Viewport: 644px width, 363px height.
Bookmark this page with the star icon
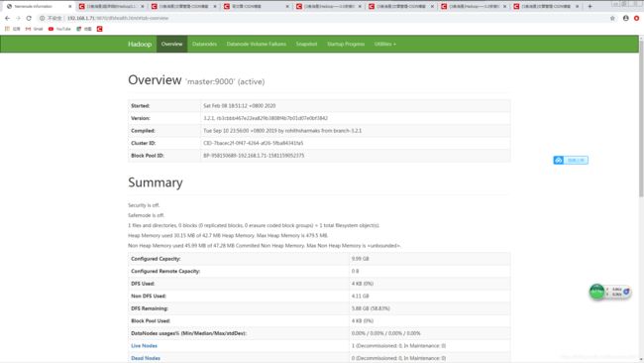(x=612, y=18)
